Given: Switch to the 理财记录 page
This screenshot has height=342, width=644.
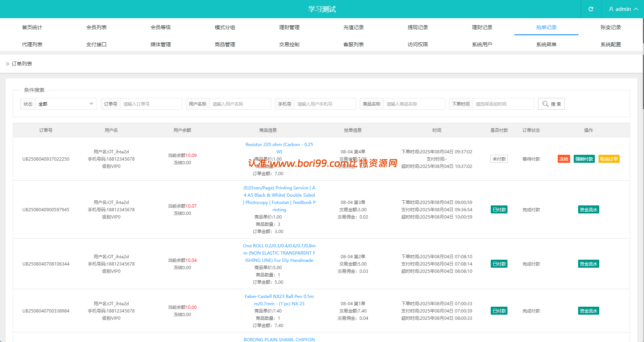Looking at the screenshot, I should point(482,27).
